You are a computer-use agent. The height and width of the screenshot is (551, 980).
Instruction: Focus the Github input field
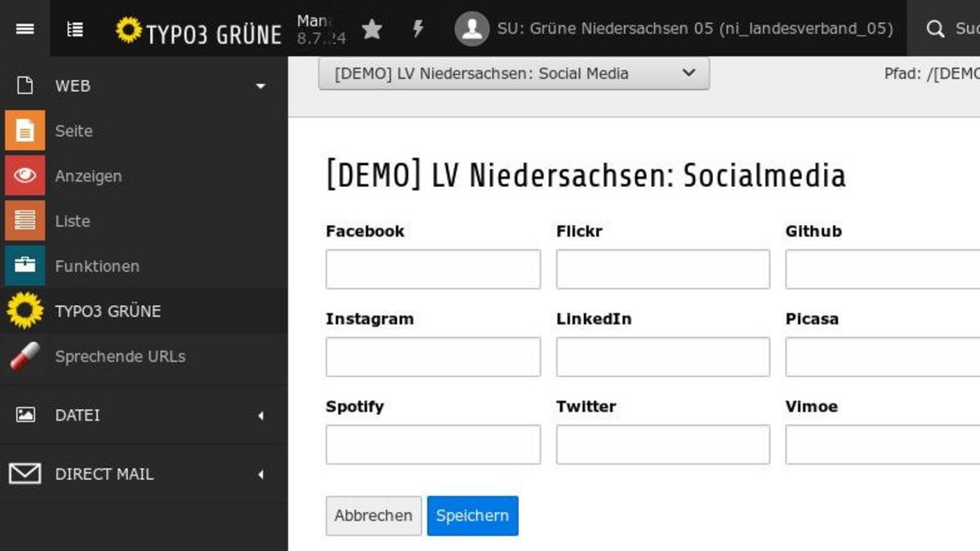pyautogui.click(x=883, y=269)
